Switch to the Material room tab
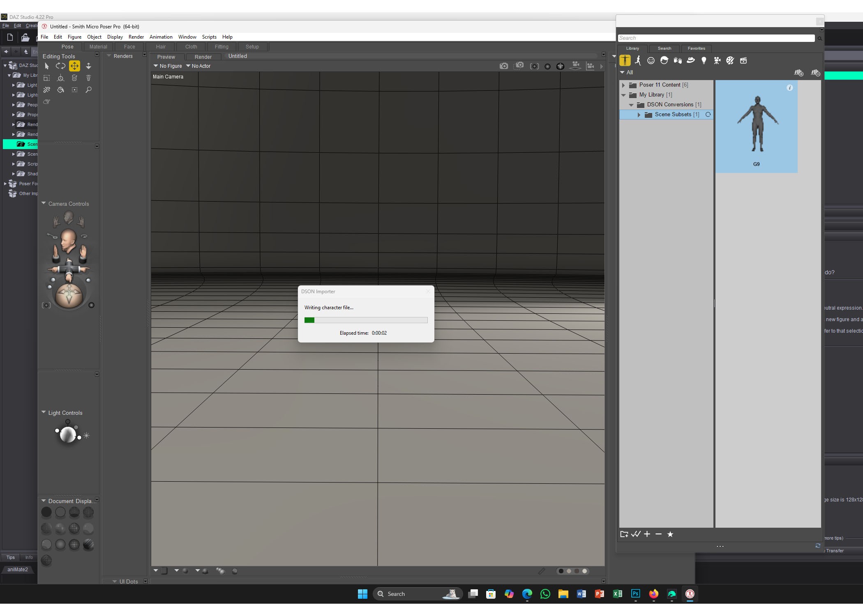The height and width of the screenshot is (616, 863). point(98,47)
